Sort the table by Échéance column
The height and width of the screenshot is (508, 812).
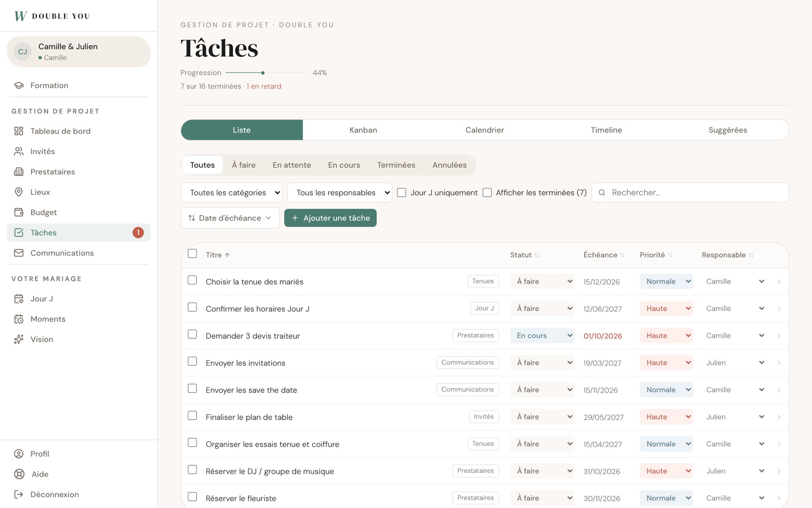[604, 255]
